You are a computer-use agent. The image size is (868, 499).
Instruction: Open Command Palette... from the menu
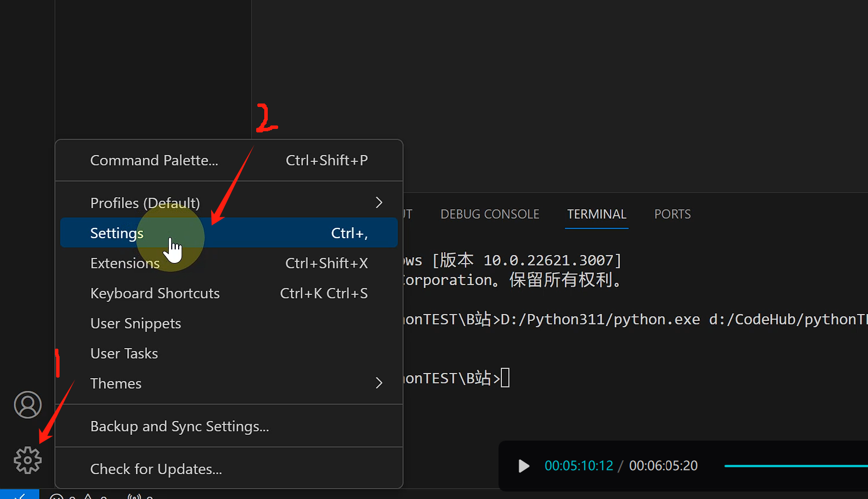pyautogui.click(x=229, y=160)
